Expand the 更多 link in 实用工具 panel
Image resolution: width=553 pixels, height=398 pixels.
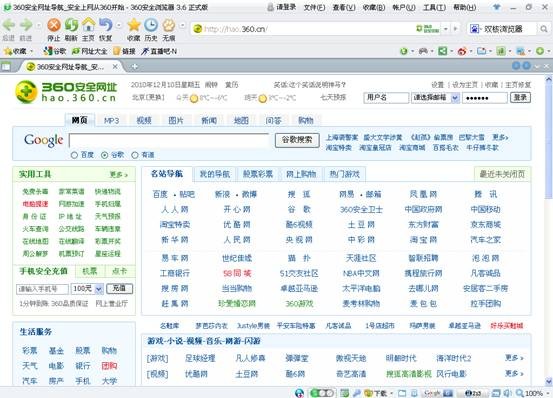click(x=119, y=174)
